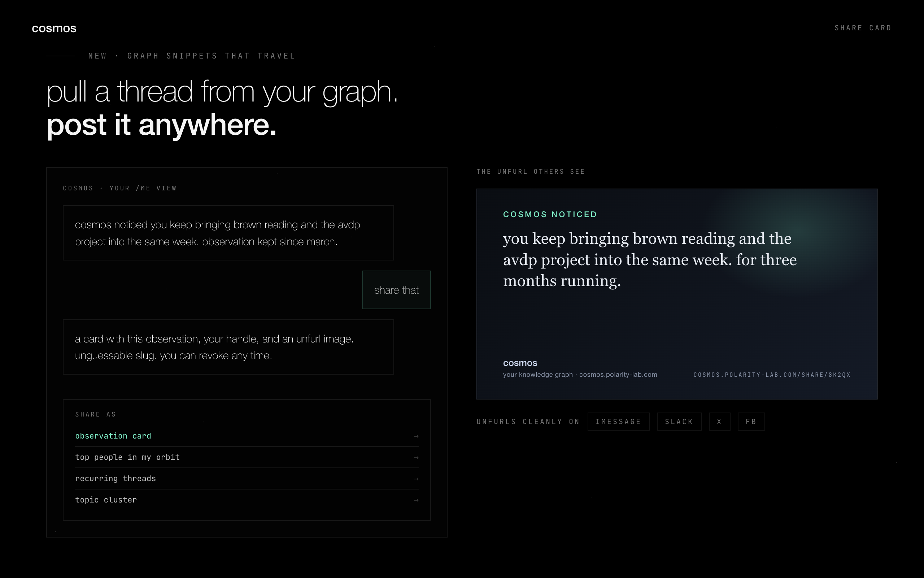Screen dimensions: 924x578
Task: Click arrow icon beside observation card
Action: point(416,436)
